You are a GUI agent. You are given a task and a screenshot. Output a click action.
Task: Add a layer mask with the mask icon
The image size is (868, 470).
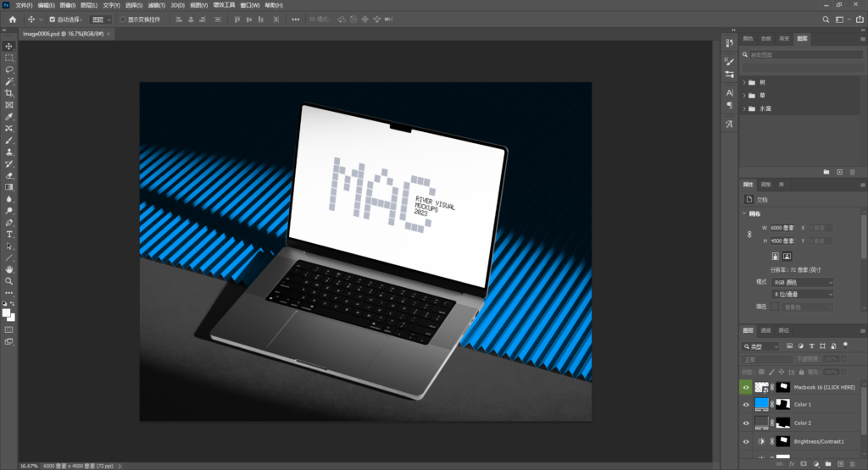point(804,464)
